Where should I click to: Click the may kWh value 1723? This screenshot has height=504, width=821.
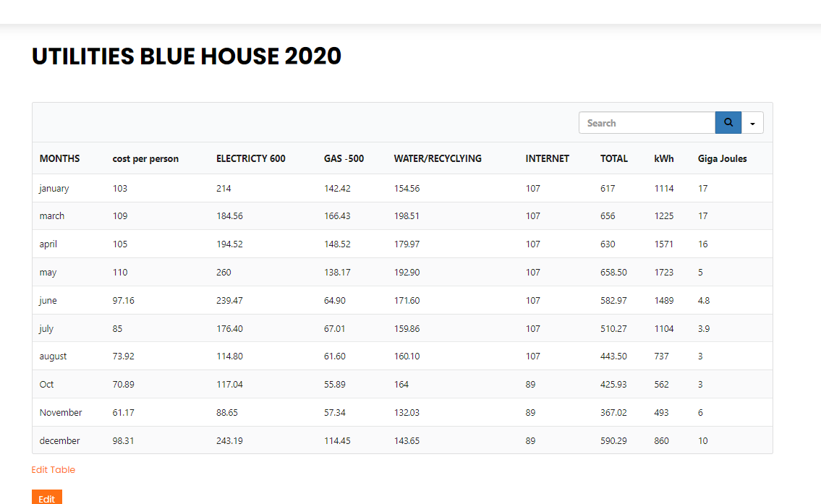pyautogui.click(x=663, y=273)
